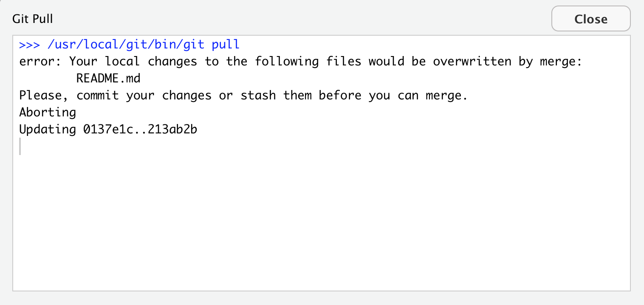
Task: Click the README.md filename in output
Action: pyautogui.click(x=108, y=78)
